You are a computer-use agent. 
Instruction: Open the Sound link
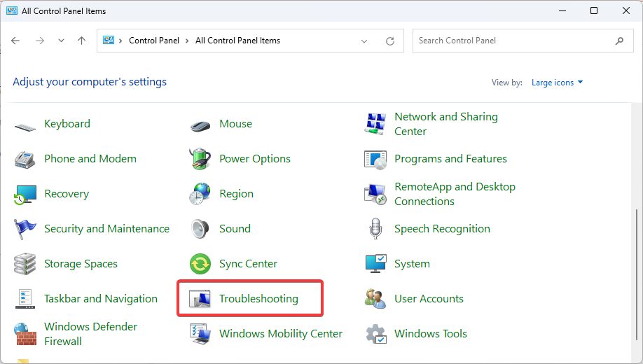(x=235, y=229)
